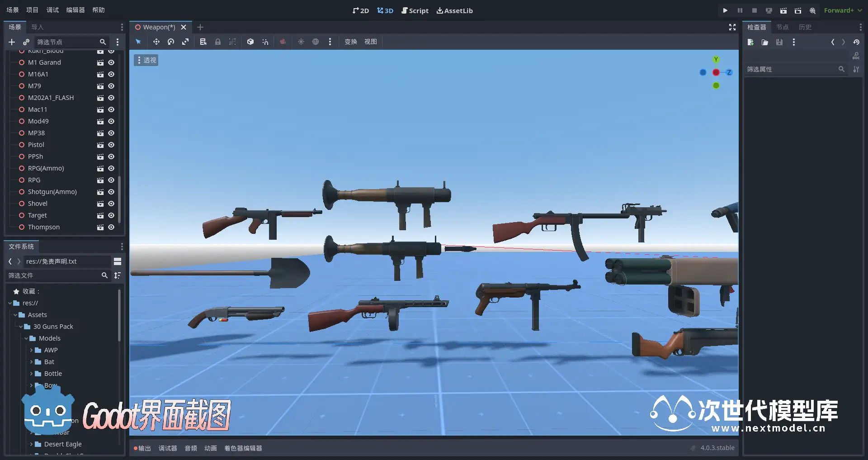Click the Lock selected node icon
Image resolution: width=868 pixels, height=460 pixels.
pos(218,42)
